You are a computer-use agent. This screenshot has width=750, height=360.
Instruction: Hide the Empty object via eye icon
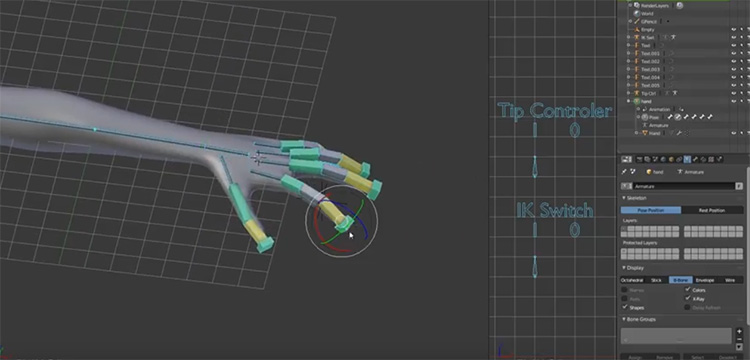click(x=733, y=30)
